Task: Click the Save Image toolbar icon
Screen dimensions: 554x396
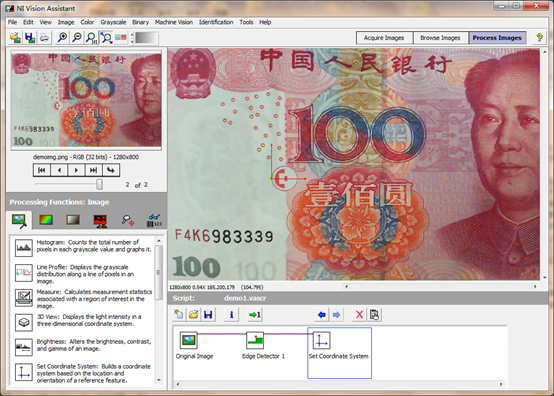Action: pos(30,37)
